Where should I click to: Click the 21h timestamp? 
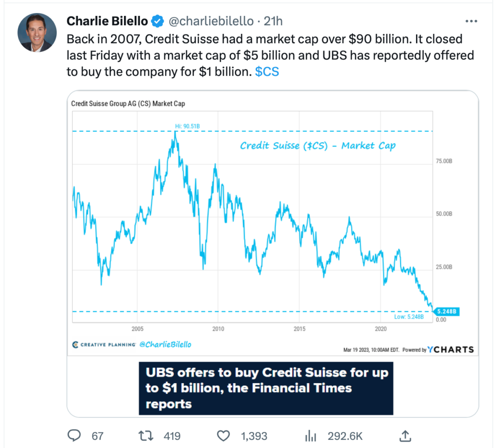point(273,21)
